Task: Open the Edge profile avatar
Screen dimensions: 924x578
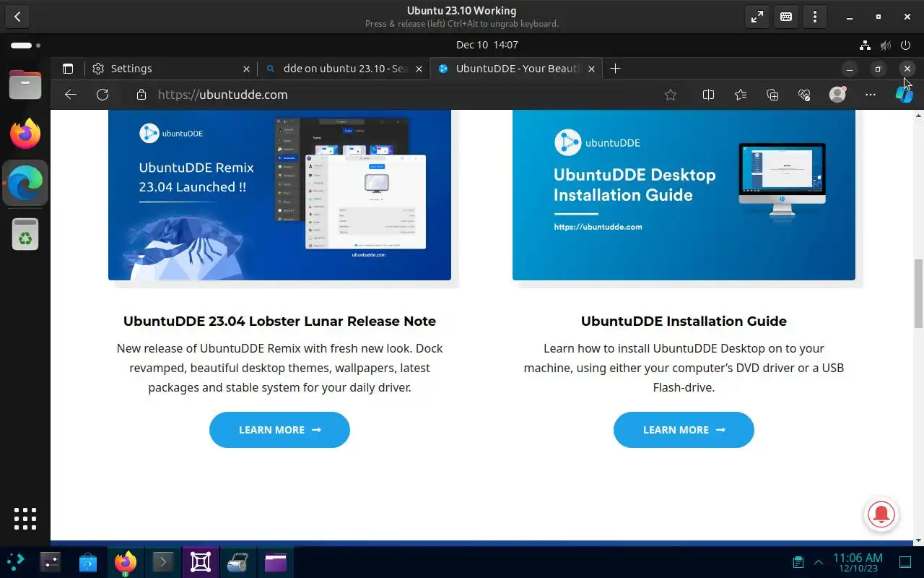Action: coord(837,95)
